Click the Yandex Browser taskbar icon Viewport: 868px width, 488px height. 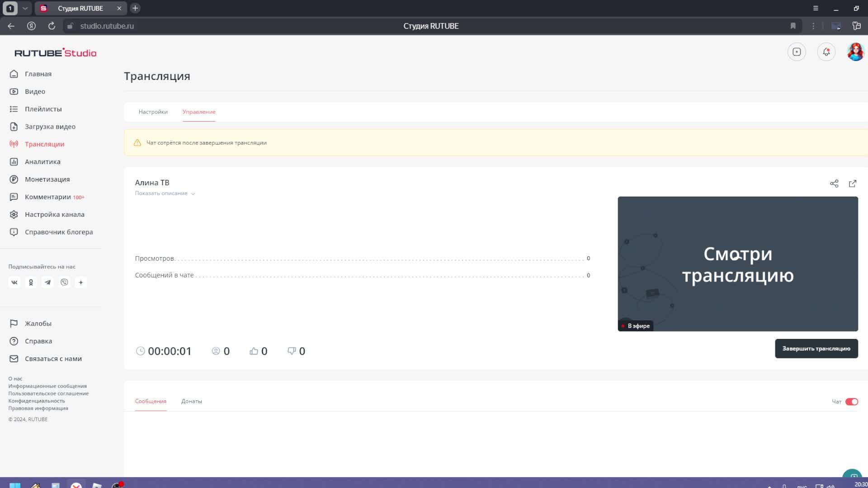click(76, 485)
